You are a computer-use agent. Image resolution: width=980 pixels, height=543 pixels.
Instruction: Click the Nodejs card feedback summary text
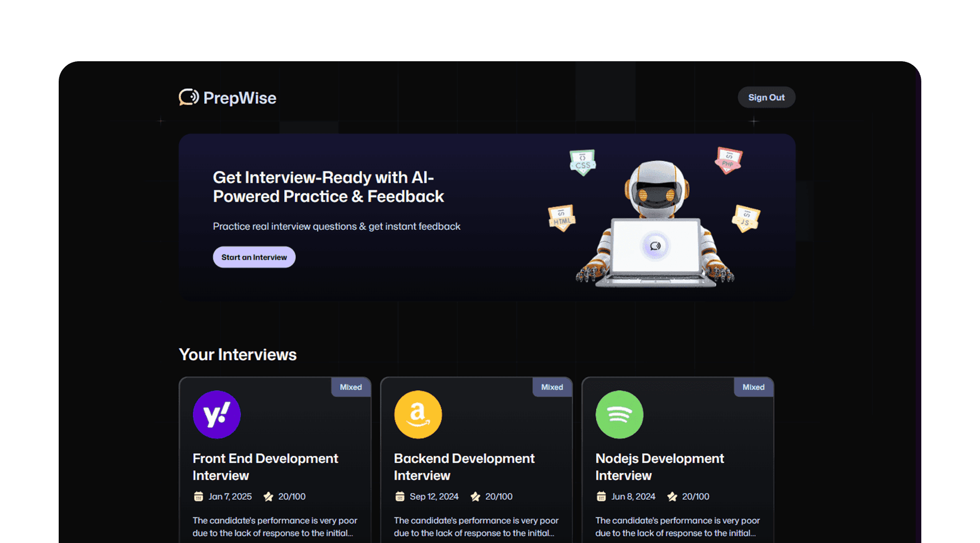(x=678, y=527)
